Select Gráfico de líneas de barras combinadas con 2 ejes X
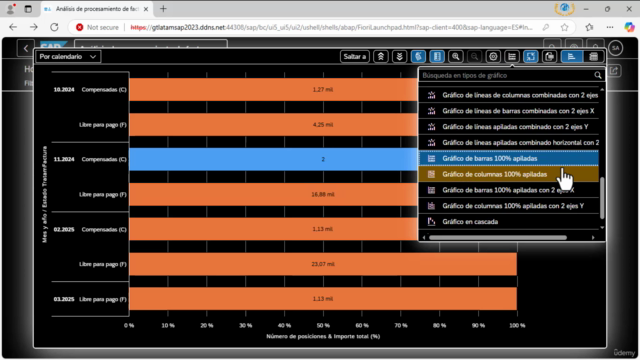The image size is (640, 360). (x=509, y=111)
